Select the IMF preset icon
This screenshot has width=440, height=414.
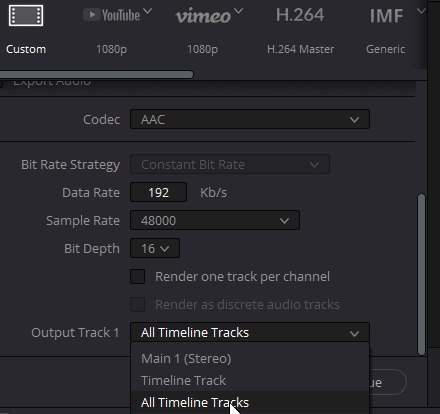click(386, 16)
